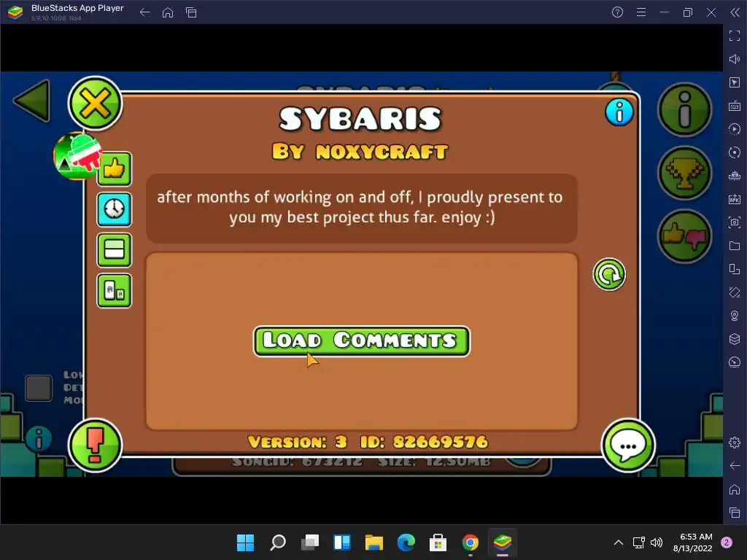Open BlueStacks home from title bar
This screenshot has height=560, width=747.
[x=168, y=12]
